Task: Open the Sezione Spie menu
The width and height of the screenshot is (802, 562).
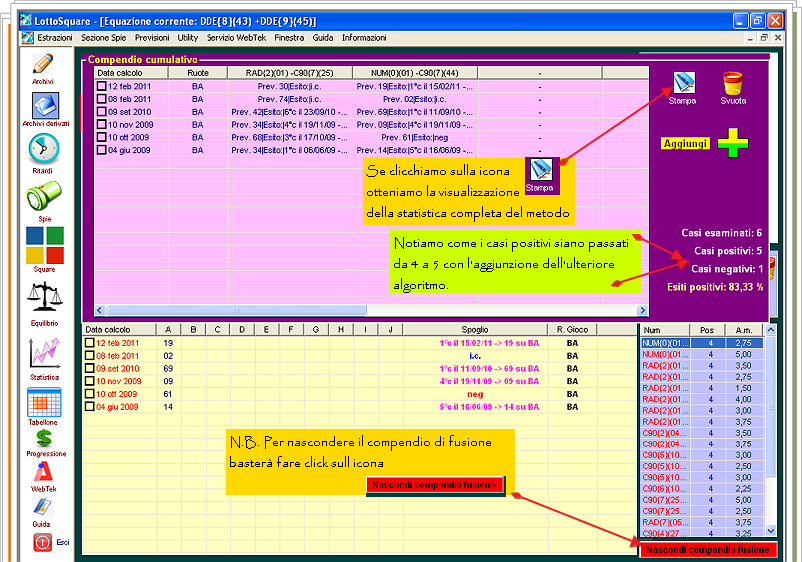Action: click(103, 38)
